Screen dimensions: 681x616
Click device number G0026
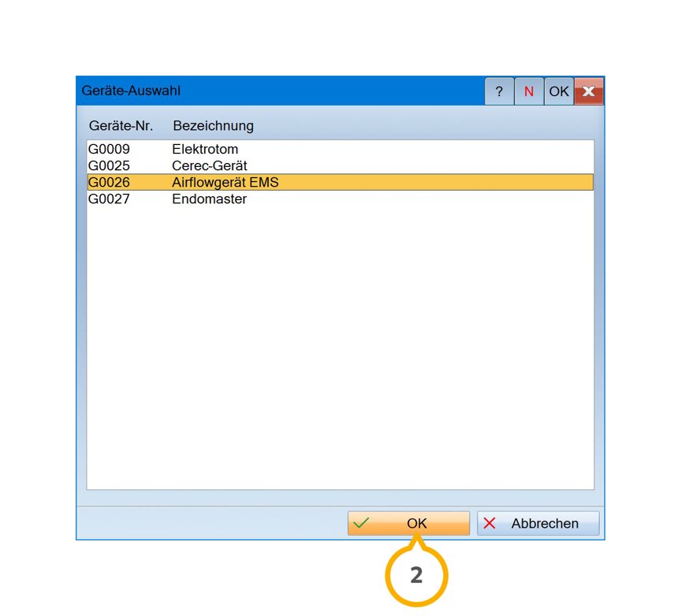pyautogui.click(x=109, y=182)
